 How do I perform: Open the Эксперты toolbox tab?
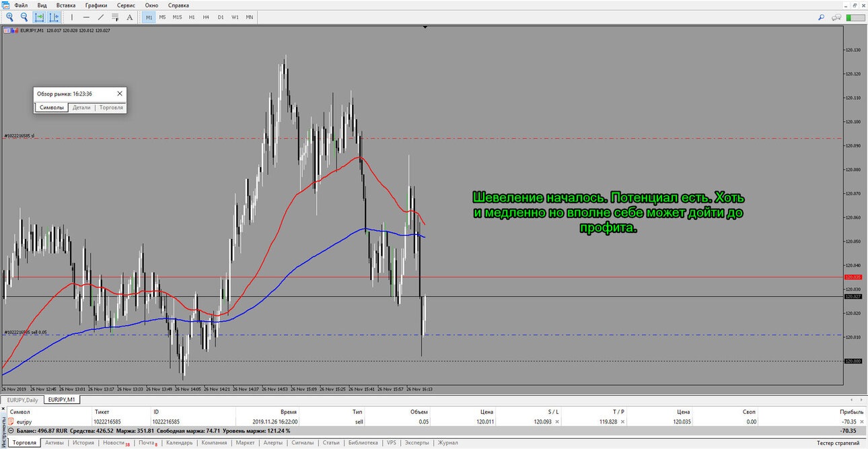pos(417,443)
